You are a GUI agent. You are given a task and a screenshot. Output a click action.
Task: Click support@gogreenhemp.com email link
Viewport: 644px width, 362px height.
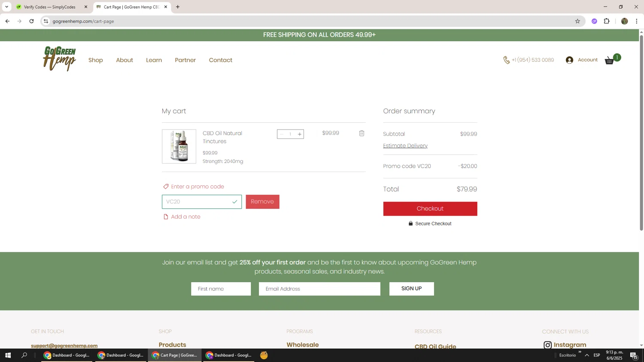pyautogui.click(x=64, y=345)
